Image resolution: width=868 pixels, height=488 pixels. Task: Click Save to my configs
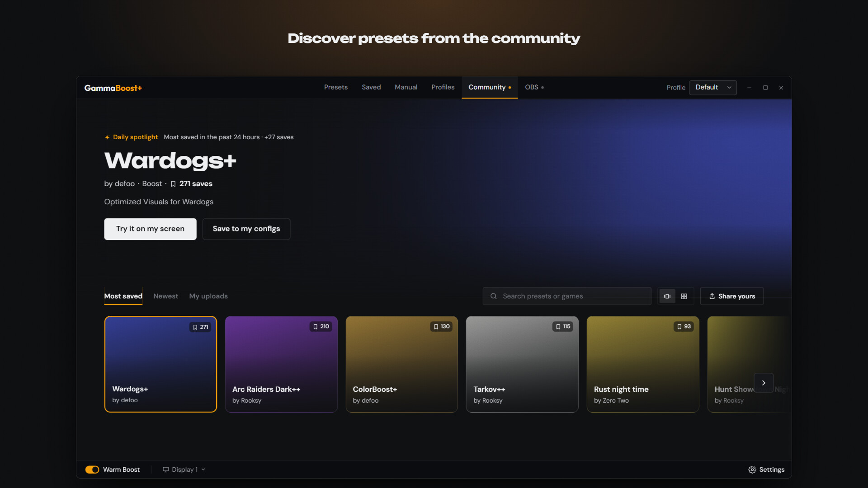(246, 229)
